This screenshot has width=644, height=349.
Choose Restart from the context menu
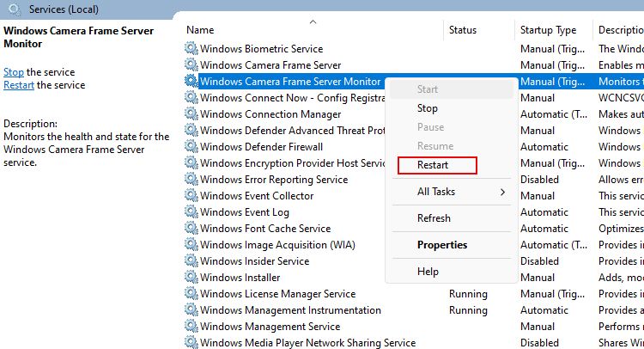433,165
